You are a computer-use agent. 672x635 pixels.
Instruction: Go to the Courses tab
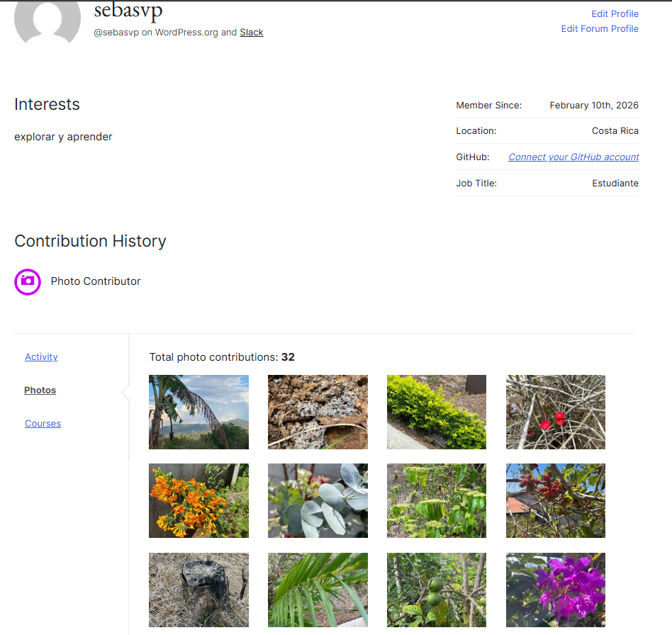[x=43, y=423]
